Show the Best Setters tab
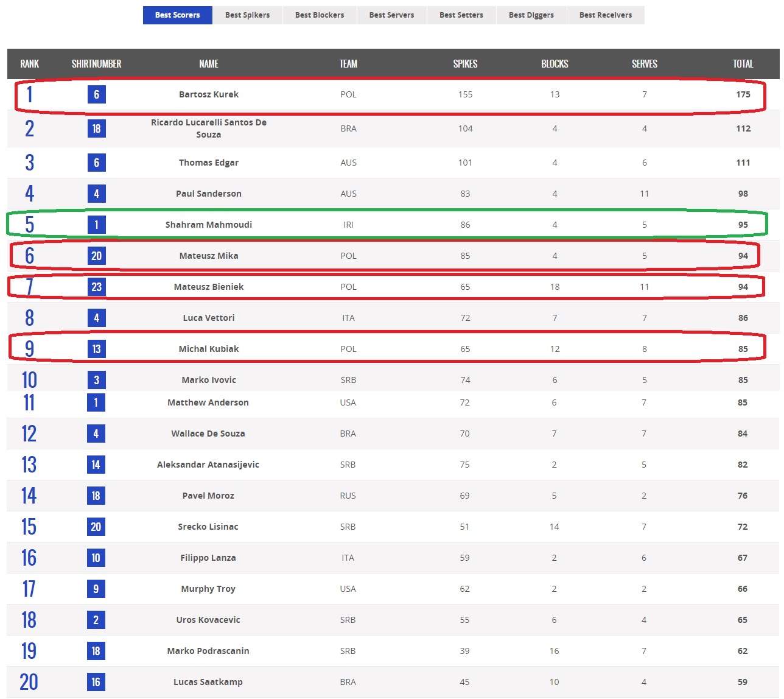 point(461,15)
